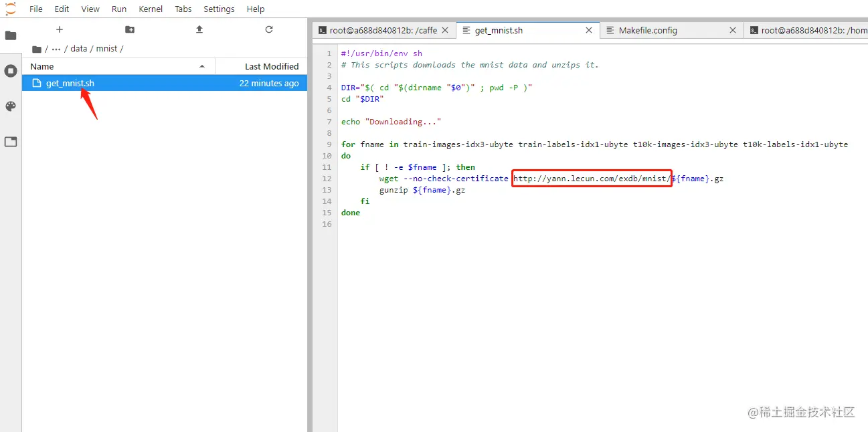Viewport: 868px width, 432px height.
Task: Open the Open Tabs sidebar icon
Action: click(x=11, y=142)
